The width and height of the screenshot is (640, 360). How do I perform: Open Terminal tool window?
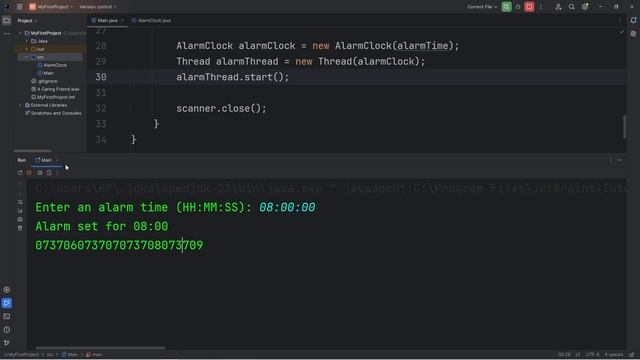coord(7,316)
